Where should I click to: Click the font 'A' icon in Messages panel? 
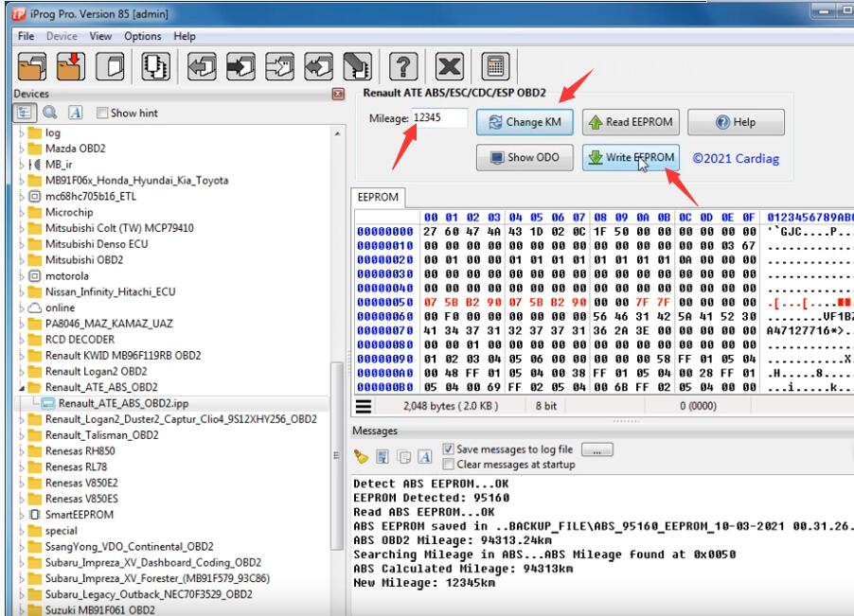(x=425, y=456)
